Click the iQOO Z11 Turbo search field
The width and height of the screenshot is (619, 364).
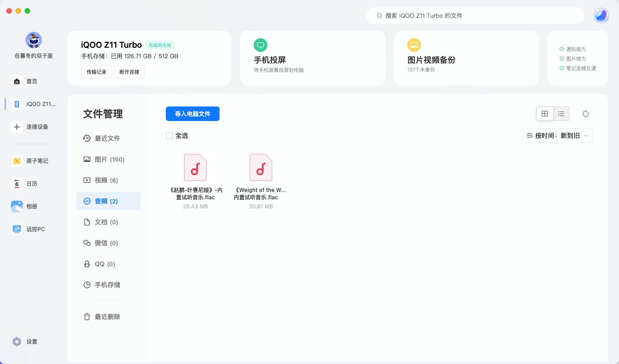tap(475, 15)
